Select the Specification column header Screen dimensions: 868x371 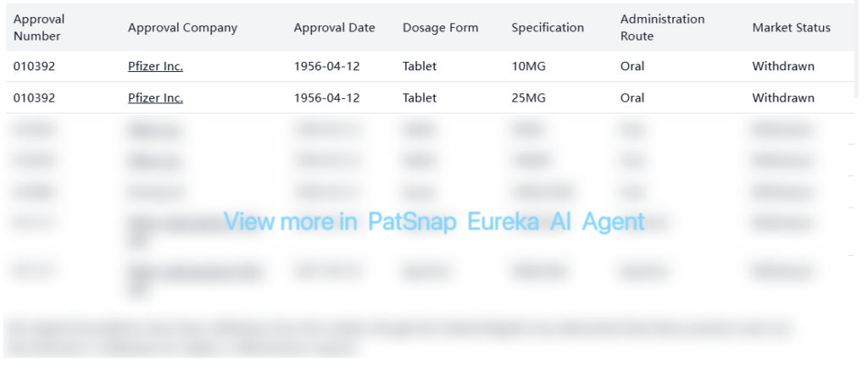point(547,27)
